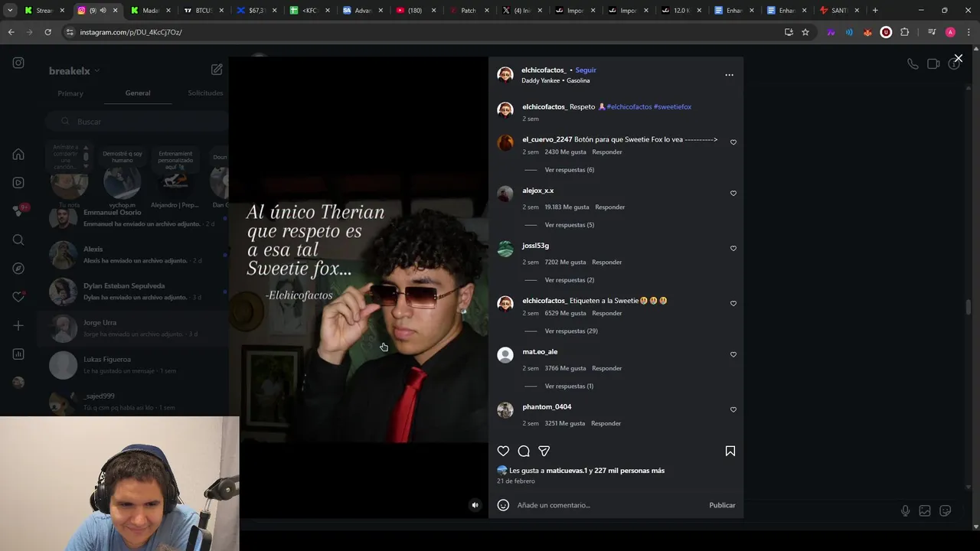The width and height of the screenshot is (980, 551).
Task: Like phantom_0404's comment
Action: (733, 410)
